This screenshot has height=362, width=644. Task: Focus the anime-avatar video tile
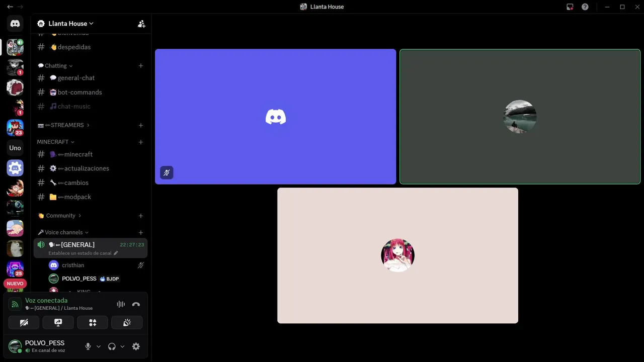[397, 255]
